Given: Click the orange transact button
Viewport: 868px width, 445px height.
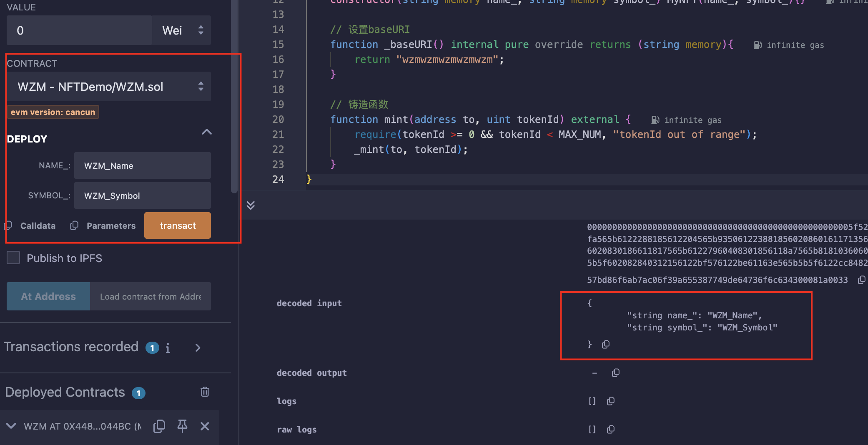Looking at the screenshot, I should (178, 225).
